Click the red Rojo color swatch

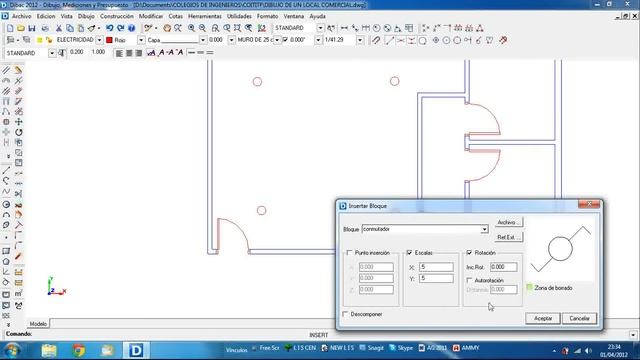[109, 40]
